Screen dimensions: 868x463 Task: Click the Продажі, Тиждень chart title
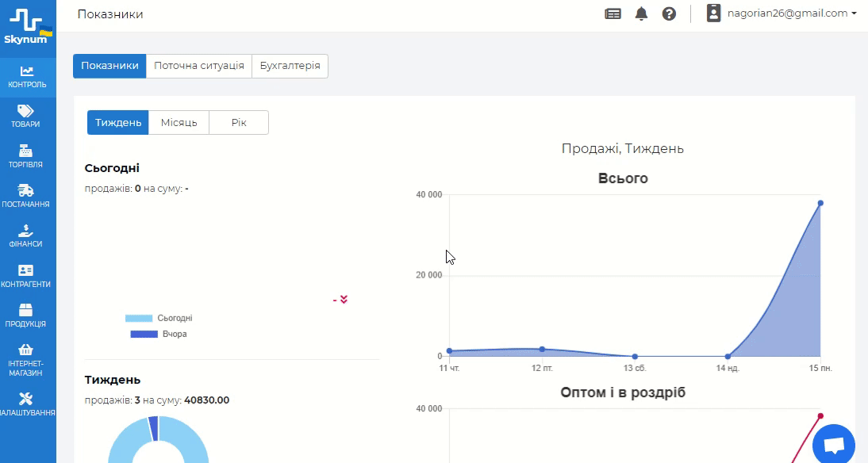click(622, 149)
